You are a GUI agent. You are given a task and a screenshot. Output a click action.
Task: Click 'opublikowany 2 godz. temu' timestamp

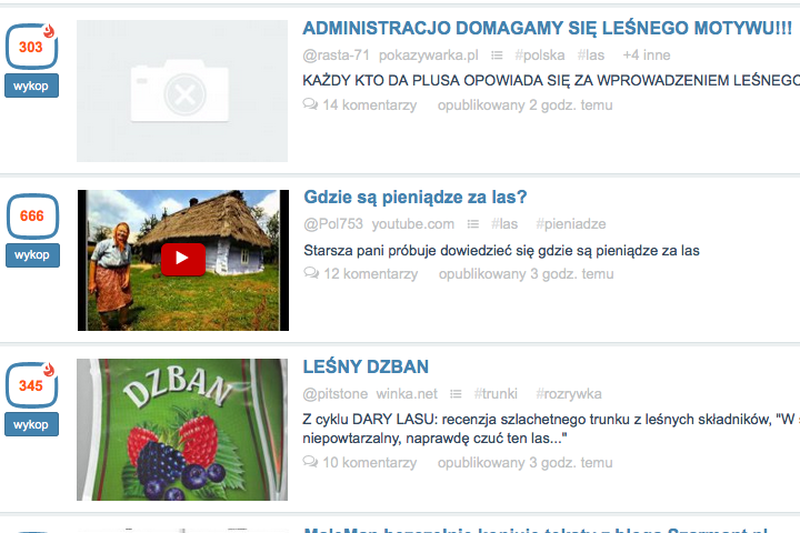pos(525,105)
